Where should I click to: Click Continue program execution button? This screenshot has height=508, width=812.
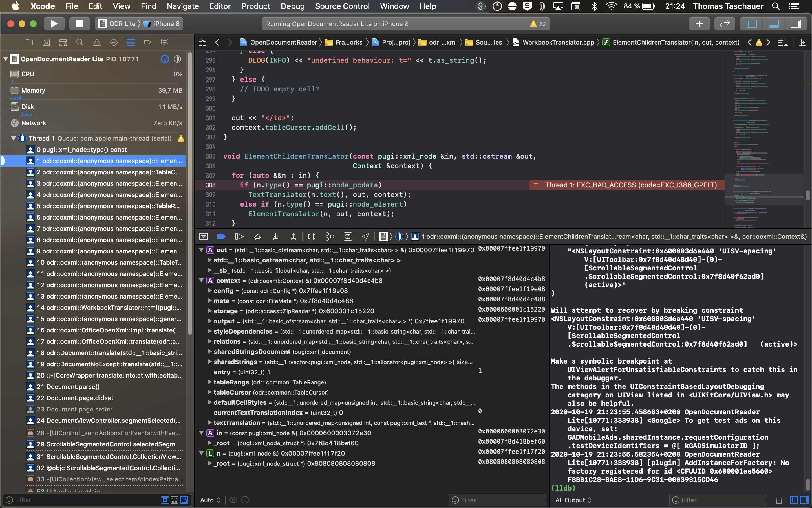239,237
